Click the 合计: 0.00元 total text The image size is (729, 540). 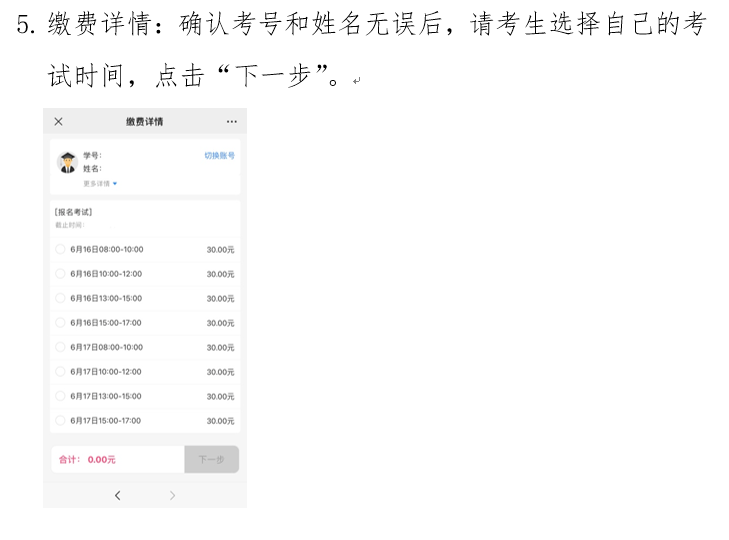tap(87, 460)
